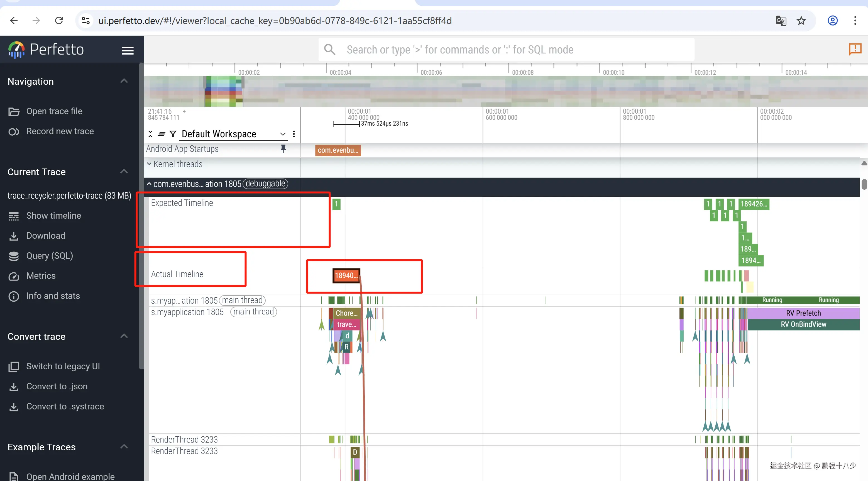Unpin the Android App Startups track

[x=283, y=149]
